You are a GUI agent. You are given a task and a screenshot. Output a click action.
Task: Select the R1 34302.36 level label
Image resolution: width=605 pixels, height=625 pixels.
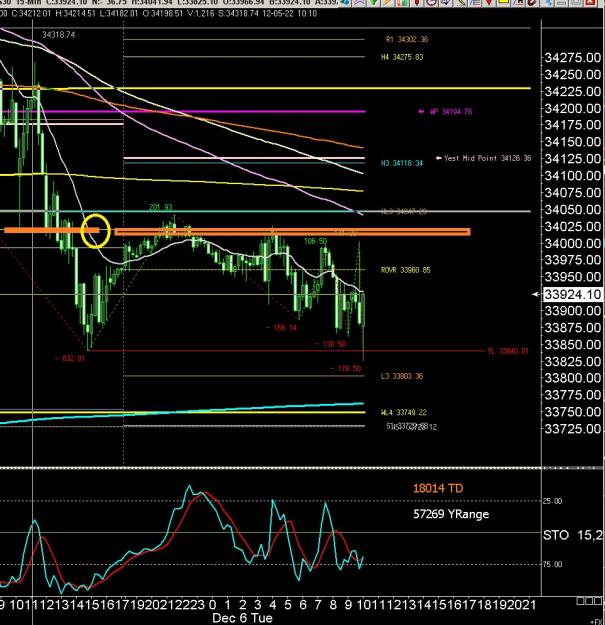(407, 39)
